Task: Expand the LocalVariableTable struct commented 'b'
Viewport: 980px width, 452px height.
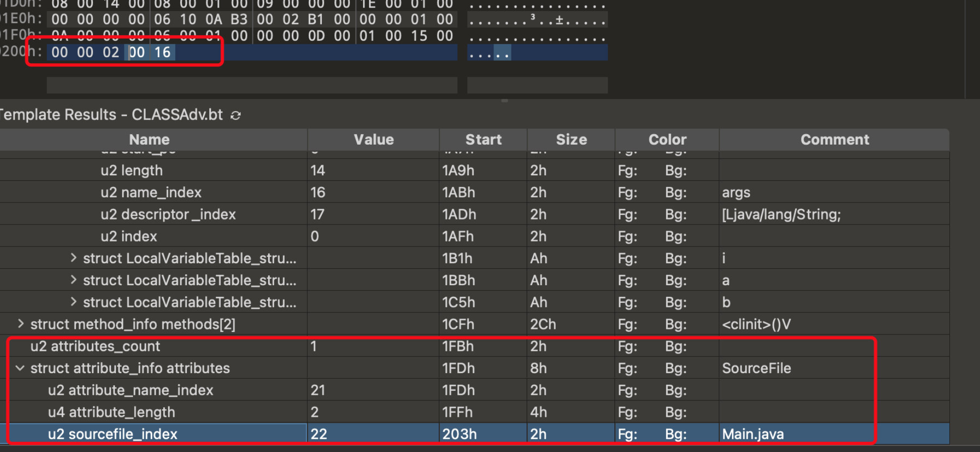Action: [x=73, y=302]
